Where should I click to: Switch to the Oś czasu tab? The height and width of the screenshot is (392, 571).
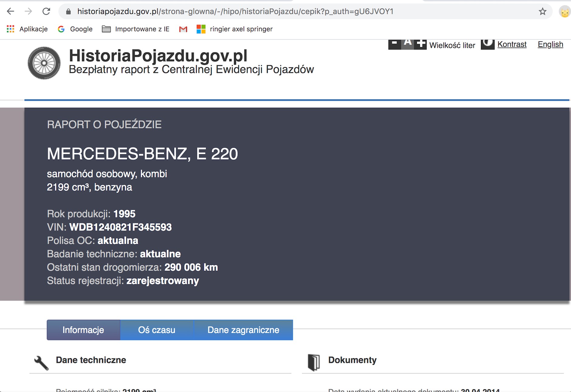pos(156,330)
